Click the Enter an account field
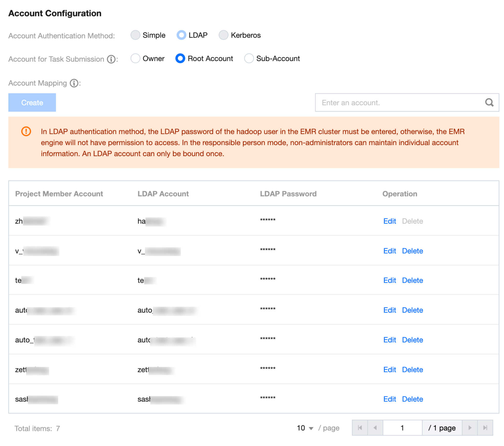The image size is (504, 446). pyautogui.click(x=400, y=102)
